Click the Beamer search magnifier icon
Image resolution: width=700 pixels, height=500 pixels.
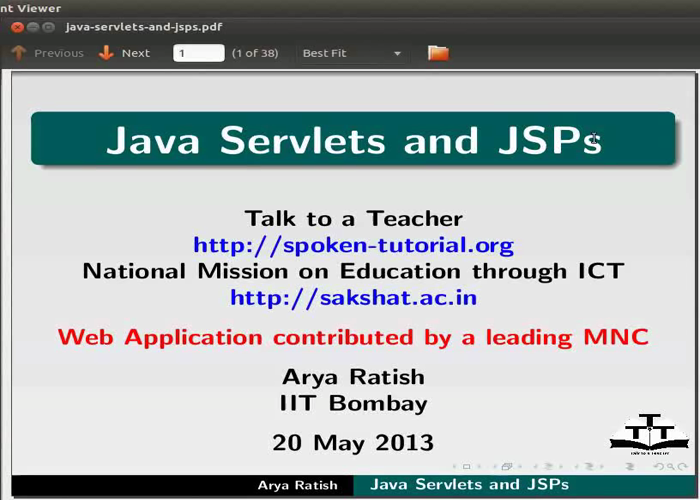[x=671, y=467]
